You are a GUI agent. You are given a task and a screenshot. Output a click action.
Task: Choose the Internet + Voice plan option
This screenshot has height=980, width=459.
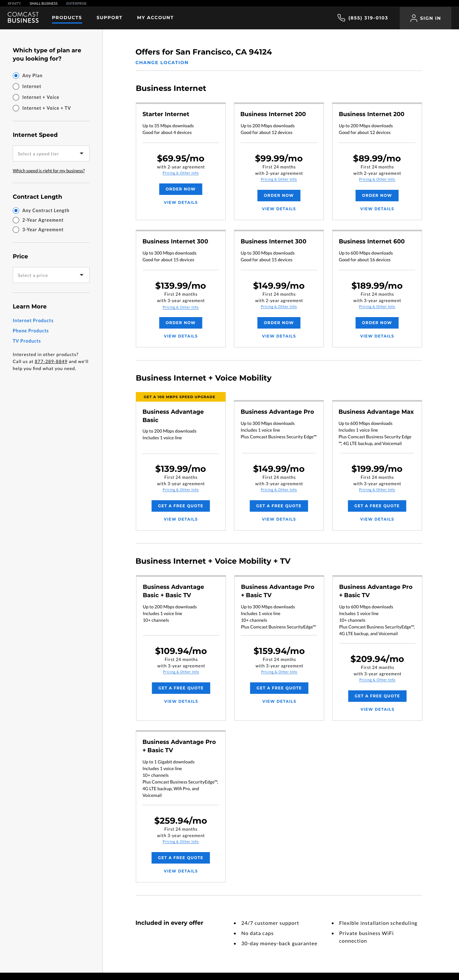pyautogui.click(x=16, y=97)
